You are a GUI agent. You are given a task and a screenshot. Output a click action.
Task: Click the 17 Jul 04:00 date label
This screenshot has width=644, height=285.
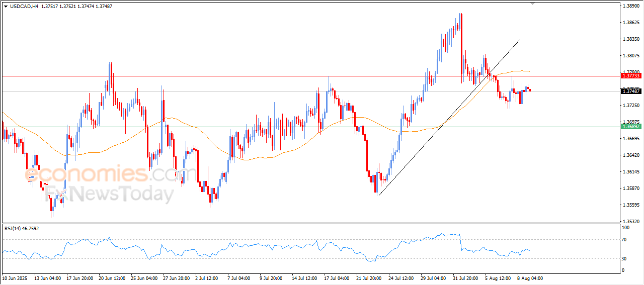337,278
